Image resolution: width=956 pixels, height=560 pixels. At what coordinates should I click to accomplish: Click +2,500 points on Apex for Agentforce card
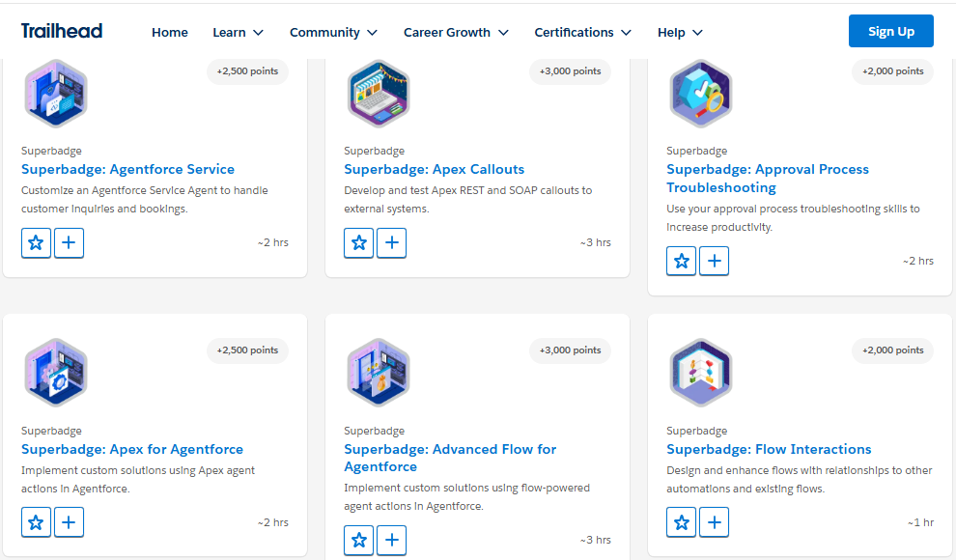(247, 350)
